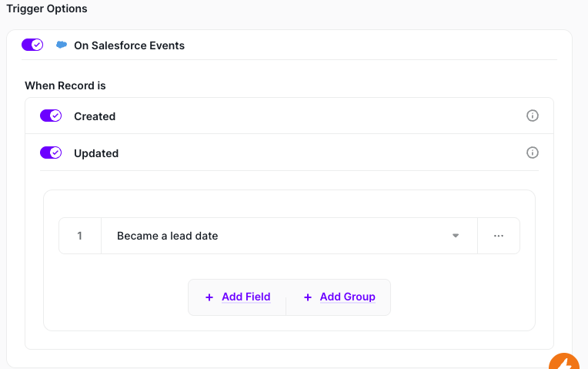Screen dimensions: 588x369
Task: Select the row number 1 cell
Action: pyautogui.click(x=80, y=236)
